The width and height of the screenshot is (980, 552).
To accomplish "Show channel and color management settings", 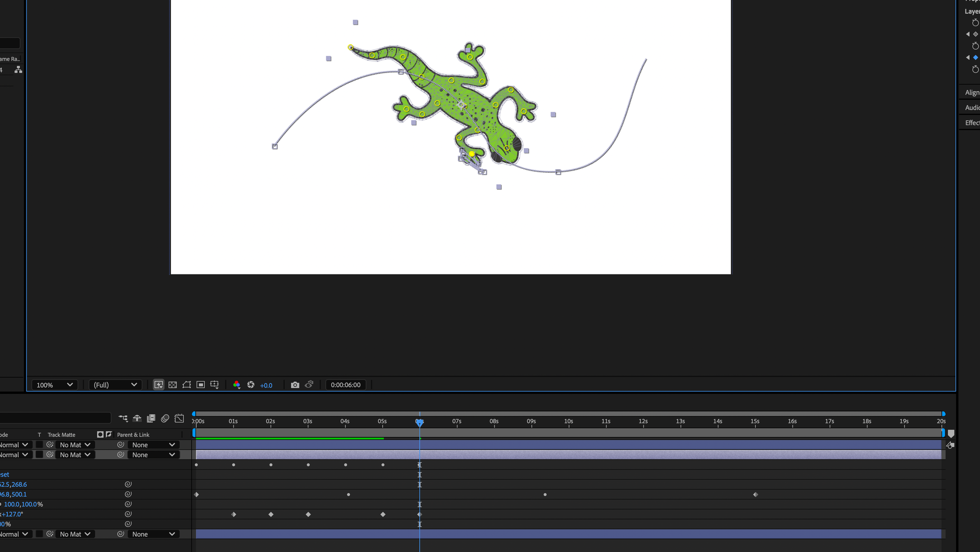I will [x=237, y=385].
